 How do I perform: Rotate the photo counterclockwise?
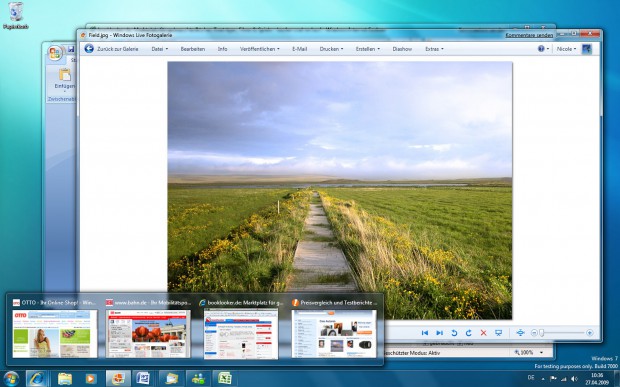coord(454,333)
